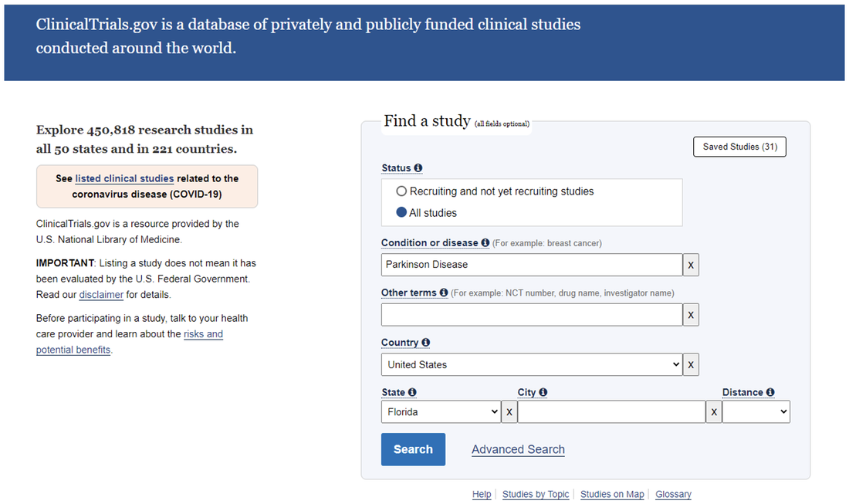The image size is (849, 504).
Task: Focus the City text field
Action: click(x=612, y=412)
